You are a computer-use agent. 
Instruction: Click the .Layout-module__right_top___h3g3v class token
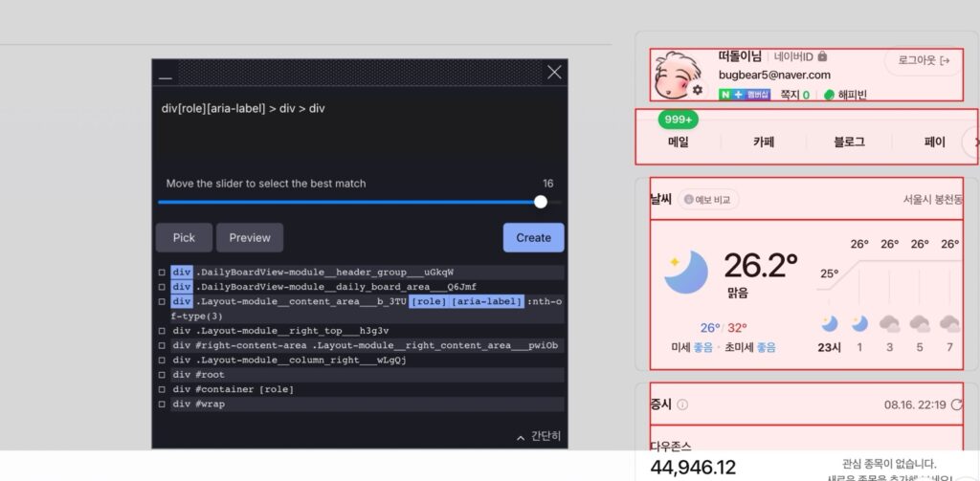[x=293, y=331]
